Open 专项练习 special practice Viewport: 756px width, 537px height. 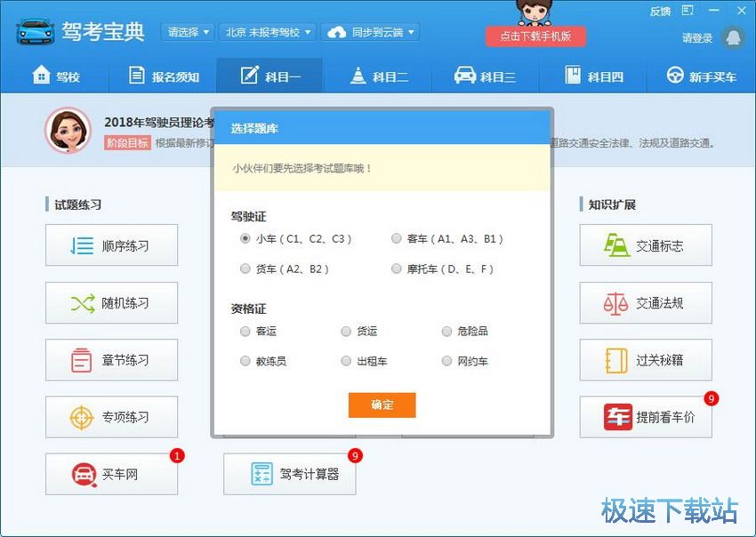(111, 417)
